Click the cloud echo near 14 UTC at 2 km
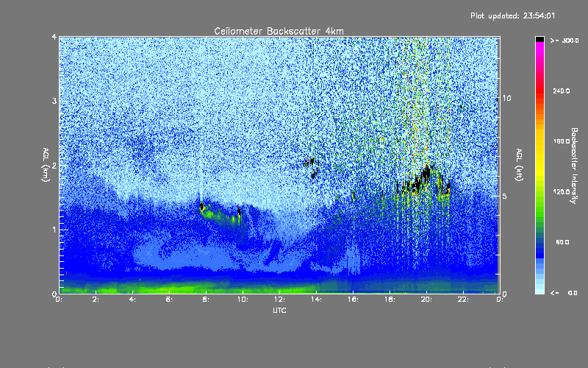This screenshot has width=588, height=368. pos(312,167)
